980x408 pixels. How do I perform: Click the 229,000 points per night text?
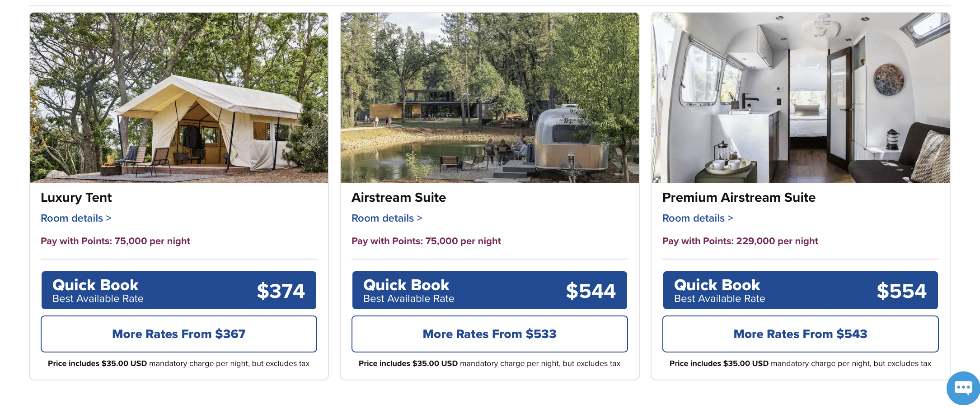point(740,241)
